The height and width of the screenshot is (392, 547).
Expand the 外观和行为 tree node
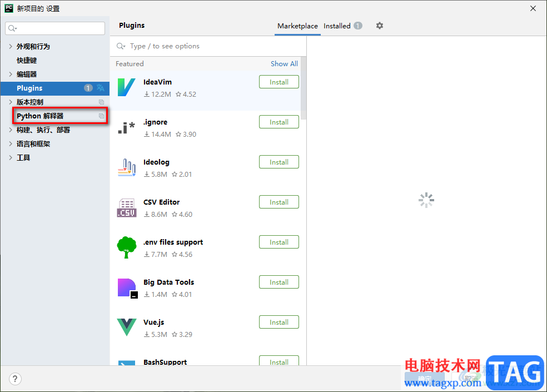(11, 46)
